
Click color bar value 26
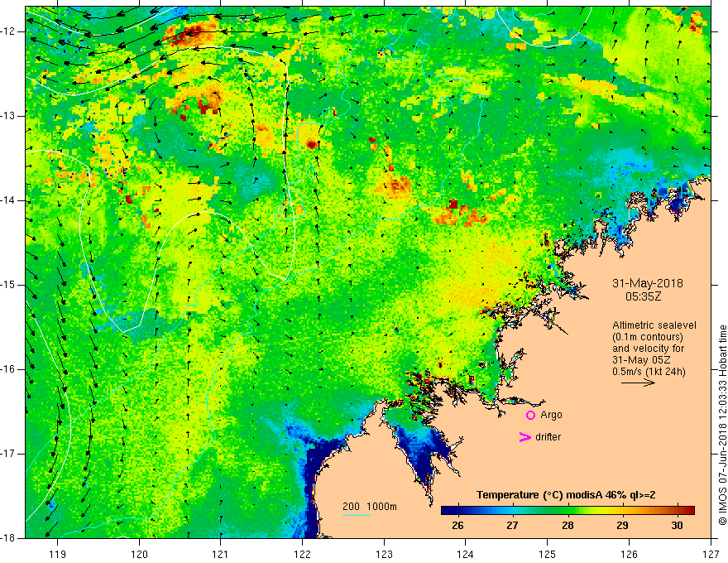[x=457, y=526]
